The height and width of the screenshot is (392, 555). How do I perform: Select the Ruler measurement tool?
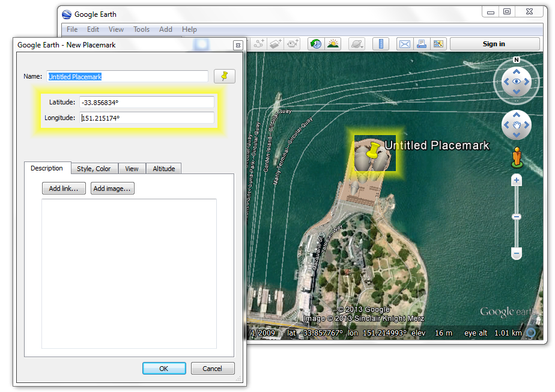coord(381,44)
